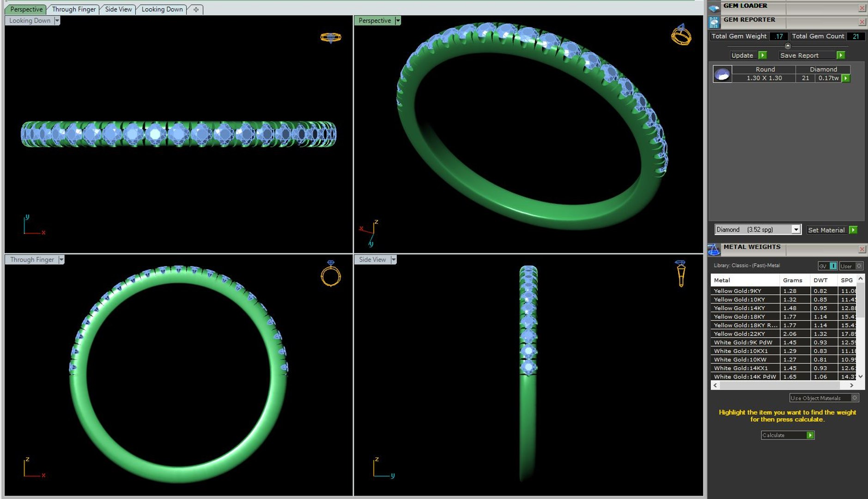Click the green arrow beside Calculate
868x499 pixels.
810,435
